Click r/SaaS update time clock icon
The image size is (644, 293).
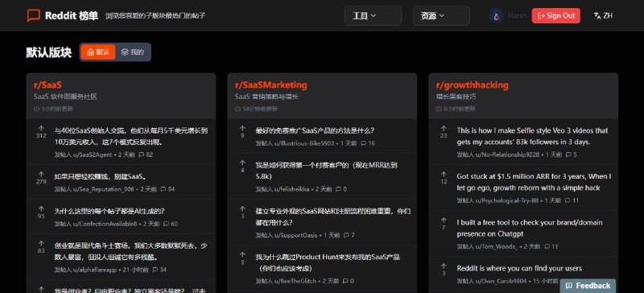(x=36, y=109)
